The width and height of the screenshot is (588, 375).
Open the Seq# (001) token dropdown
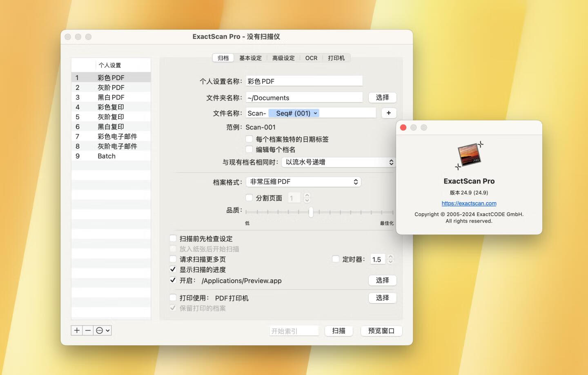tap(294, 113)
